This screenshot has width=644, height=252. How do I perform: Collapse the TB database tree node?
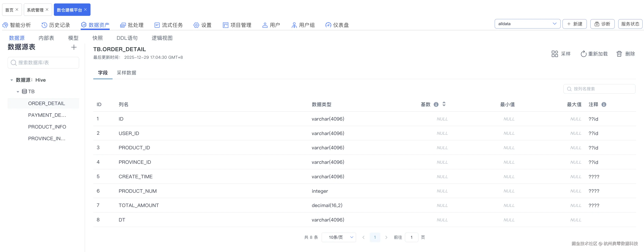point(18,91)
